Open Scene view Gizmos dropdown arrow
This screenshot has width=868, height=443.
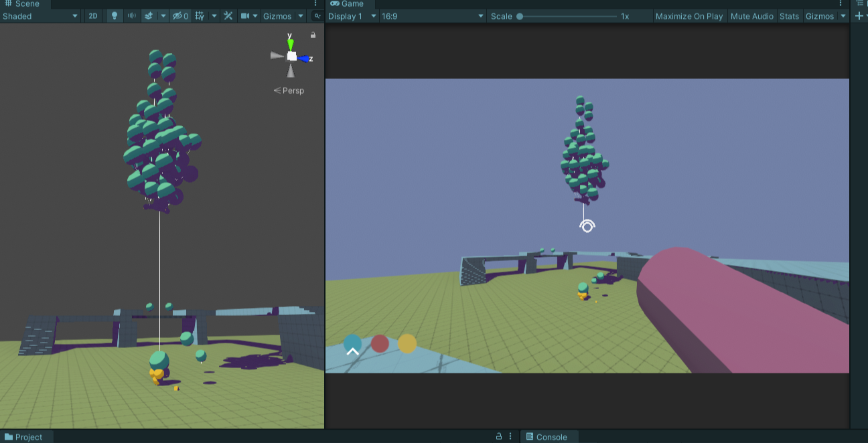[x=301, y=16]
